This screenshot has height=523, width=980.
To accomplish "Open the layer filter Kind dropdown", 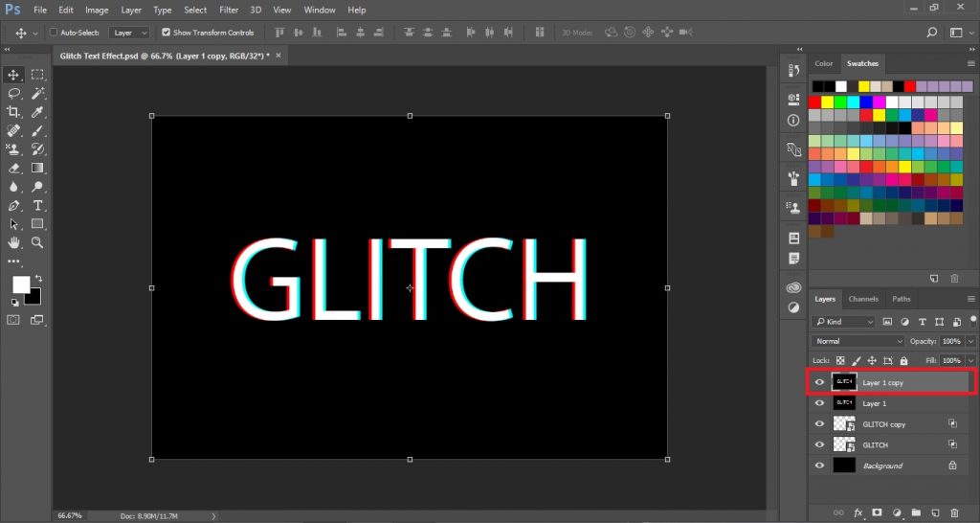I will [x=843, y=322].
